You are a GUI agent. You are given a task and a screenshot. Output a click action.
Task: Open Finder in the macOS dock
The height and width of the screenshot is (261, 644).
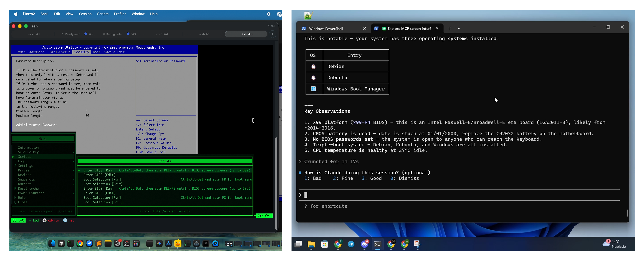click(x=52, y=243)
